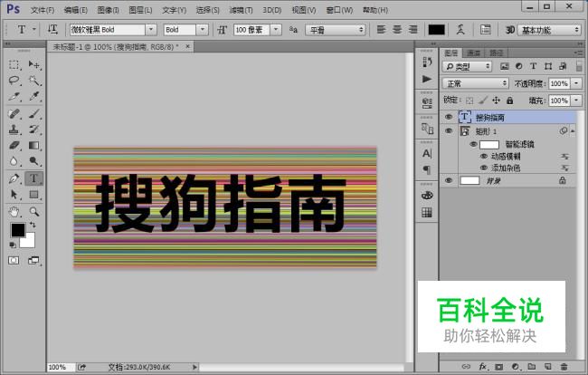Image resolution: width=588 pixels, height=375 pixels.
Task: Select the Pen tool
Action: [14, 178]
